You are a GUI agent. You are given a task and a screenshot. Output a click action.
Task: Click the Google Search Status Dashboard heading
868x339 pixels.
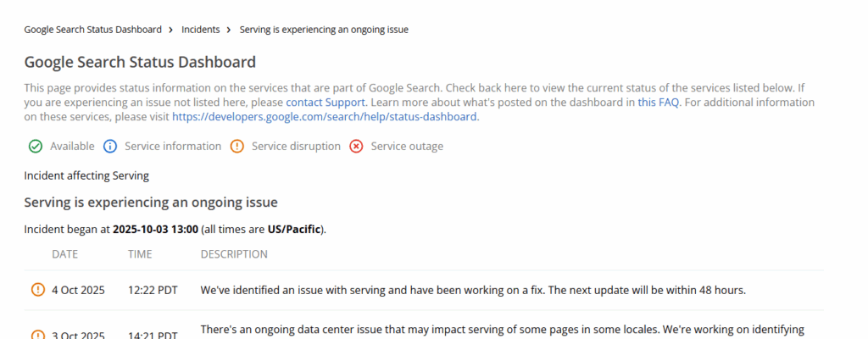(140, 62)
